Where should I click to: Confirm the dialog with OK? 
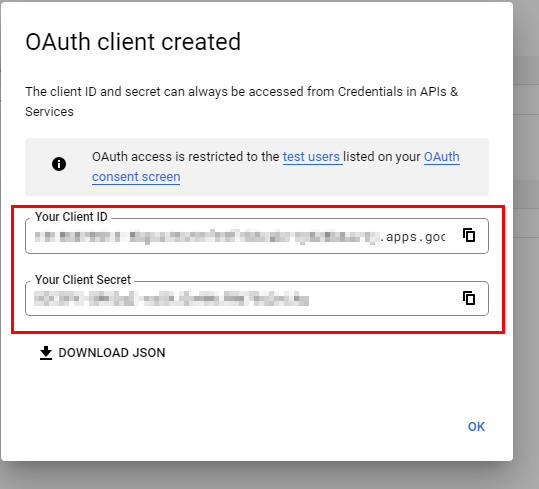[476, 426]
